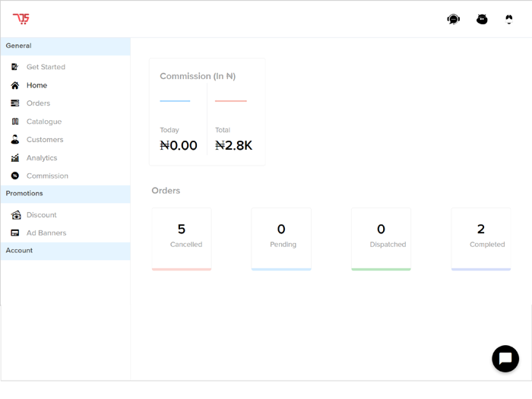Click the Home house icon
532x399 pixels.
pyautogui.click(x=15, y=85)
